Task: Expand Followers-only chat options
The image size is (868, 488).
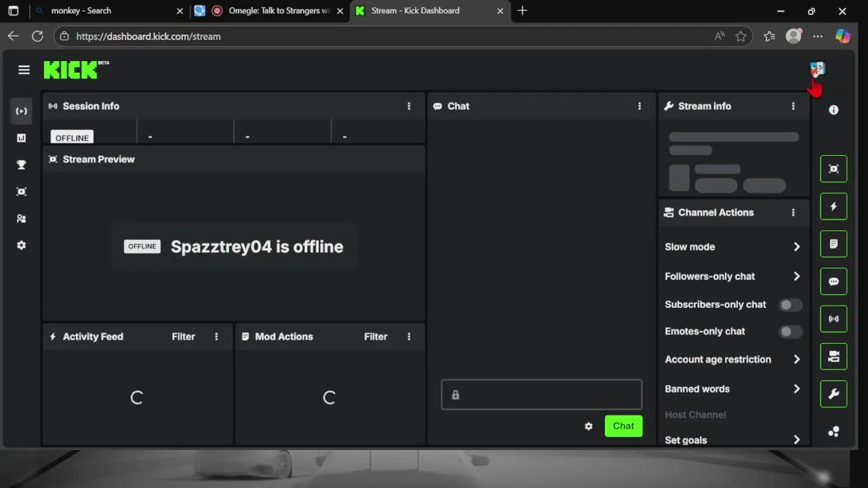Action: [x=732, y=277]
